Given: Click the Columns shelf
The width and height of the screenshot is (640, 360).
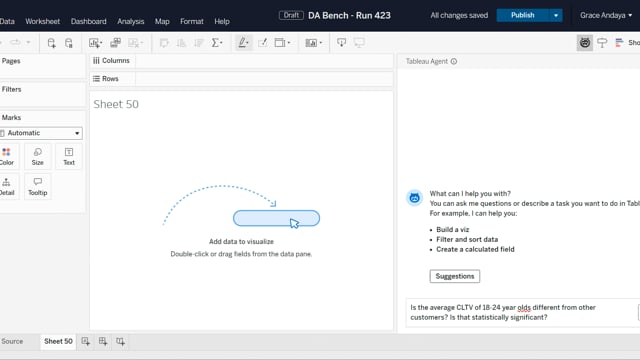Looking at the screenshot, I should (241, 61).
